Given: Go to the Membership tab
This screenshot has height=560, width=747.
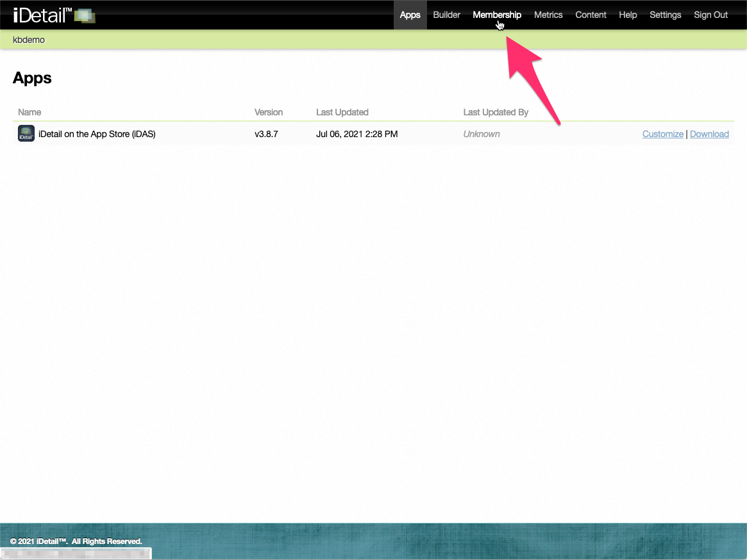Looking at the screenshot, I should 496,15.
